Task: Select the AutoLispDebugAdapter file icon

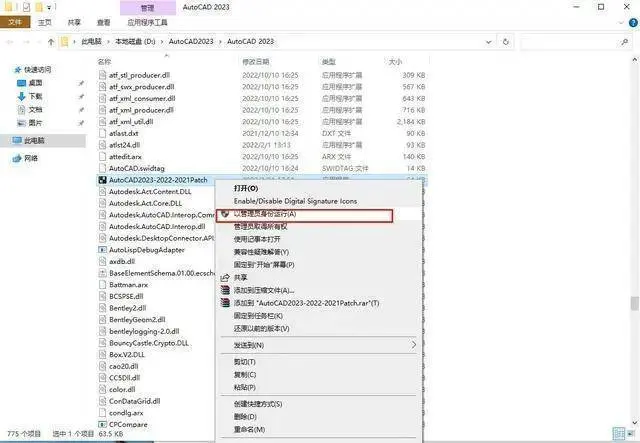Action: coord(102,249)
